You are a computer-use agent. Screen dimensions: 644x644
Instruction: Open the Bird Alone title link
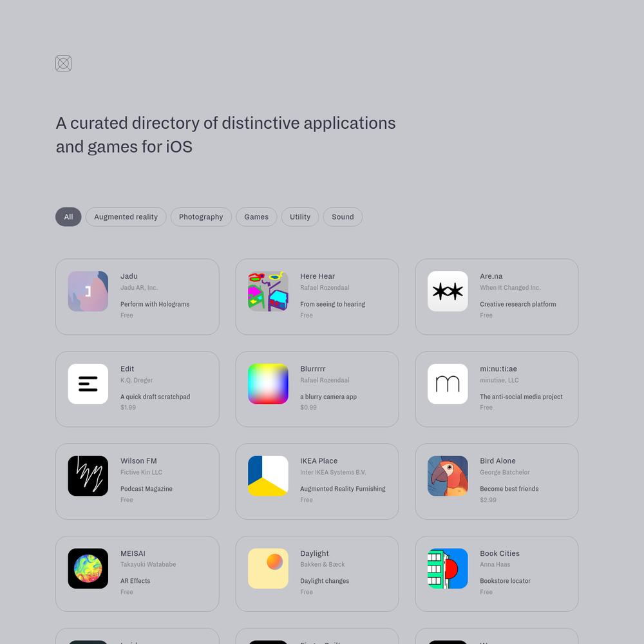point(497,461)
